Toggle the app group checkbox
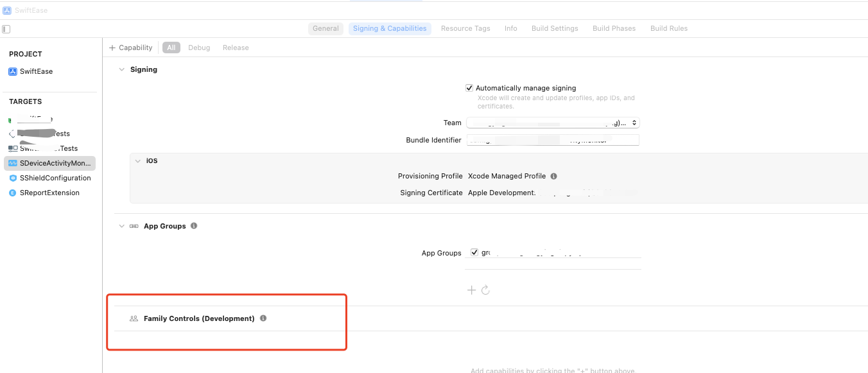 pyautogui.click(x=474, y=252)
